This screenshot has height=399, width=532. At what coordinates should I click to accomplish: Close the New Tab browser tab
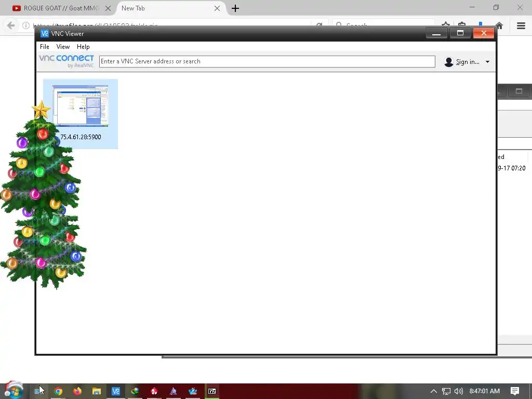pos(217,8)
